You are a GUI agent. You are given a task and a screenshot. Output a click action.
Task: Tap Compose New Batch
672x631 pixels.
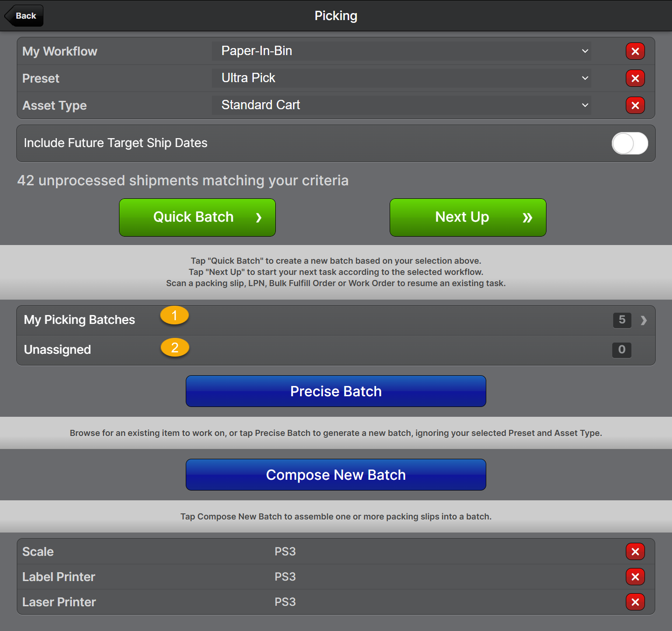[x=336, y=475]
